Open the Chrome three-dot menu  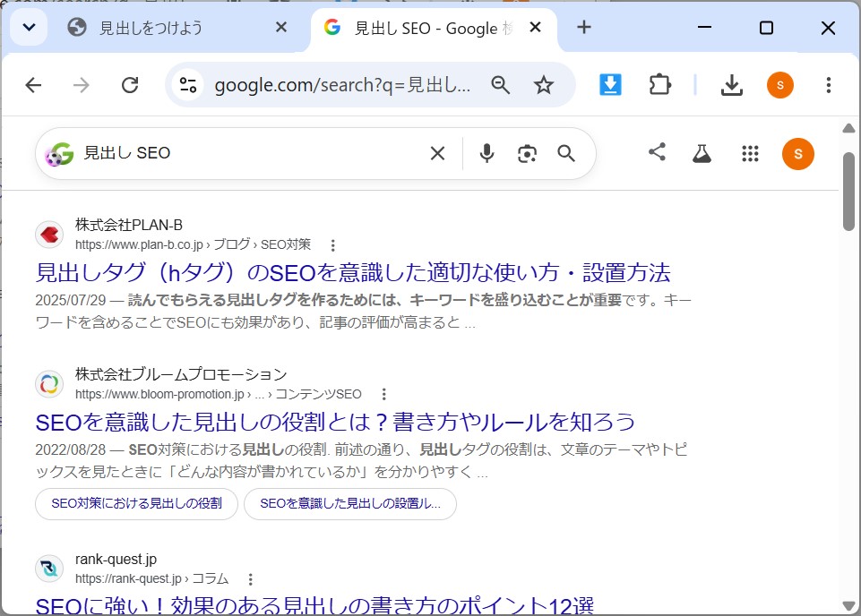(829, 85)
